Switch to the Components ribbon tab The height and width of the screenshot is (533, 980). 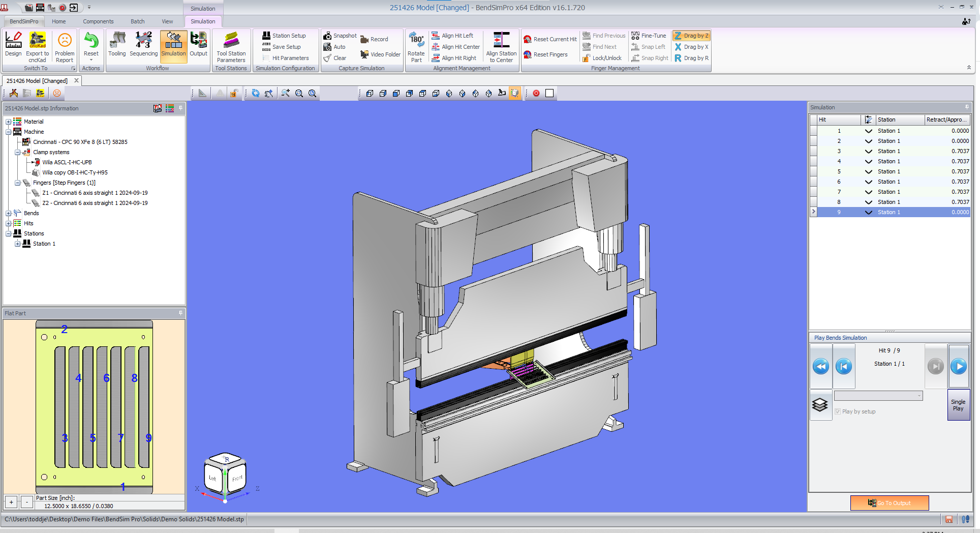click(x=98, y=21)
